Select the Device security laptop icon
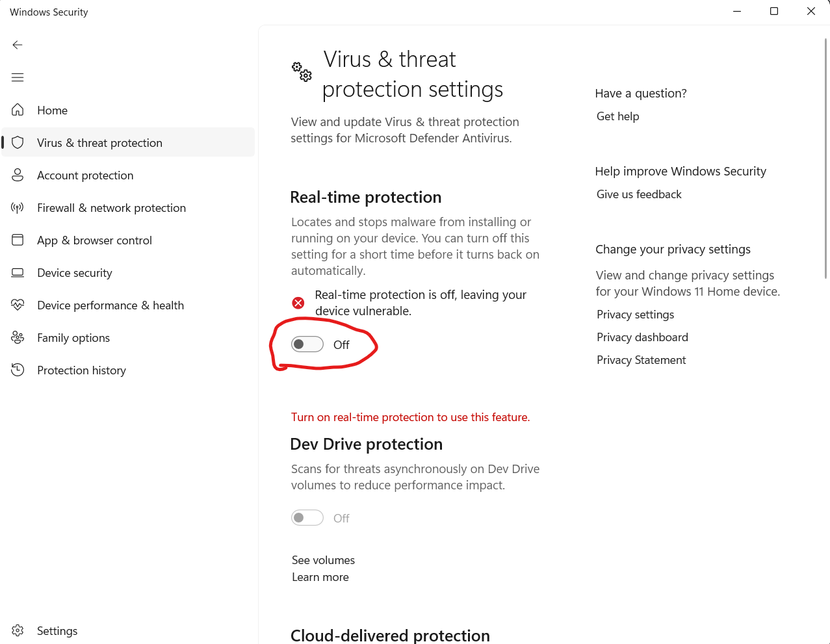Image resolution: width=830 pixels, height=644 pixels. tap(18, 272)
